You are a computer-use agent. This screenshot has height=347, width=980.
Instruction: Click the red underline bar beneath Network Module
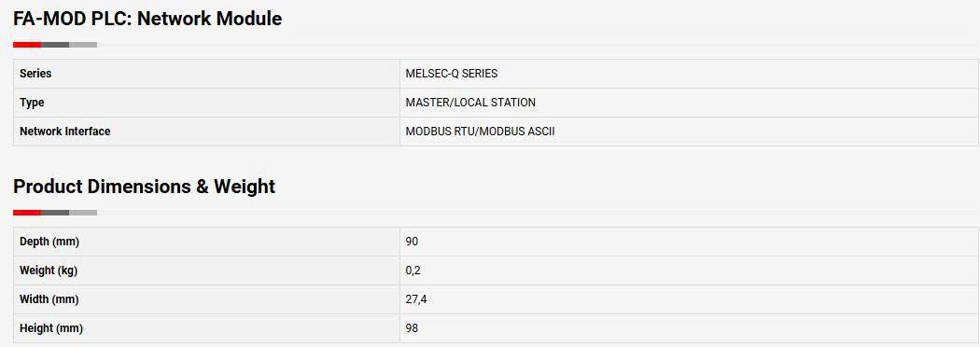click(x=27, y=45)
